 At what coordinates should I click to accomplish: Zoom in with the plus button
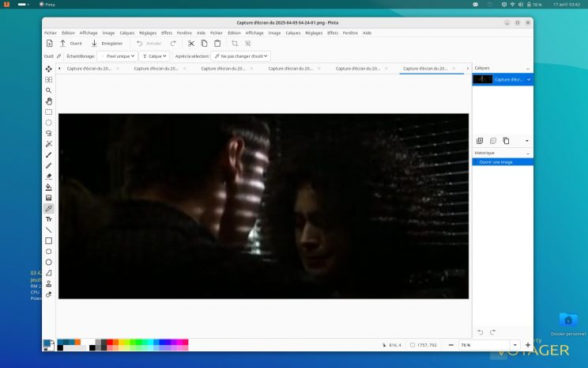click(x=528, y=345)
